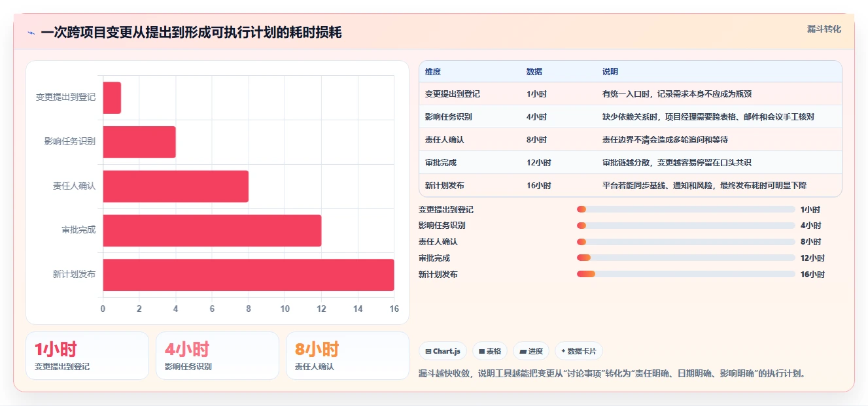Open the 1小时 变更提出到登记 summary card

pyautogui.click(x=87, y=356)
